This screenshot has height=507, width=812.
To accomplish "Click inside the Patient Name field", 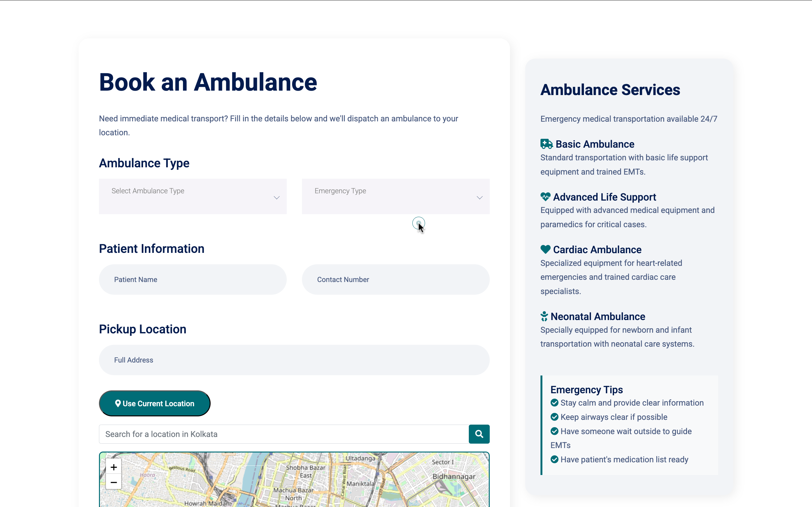I will 193,279.
